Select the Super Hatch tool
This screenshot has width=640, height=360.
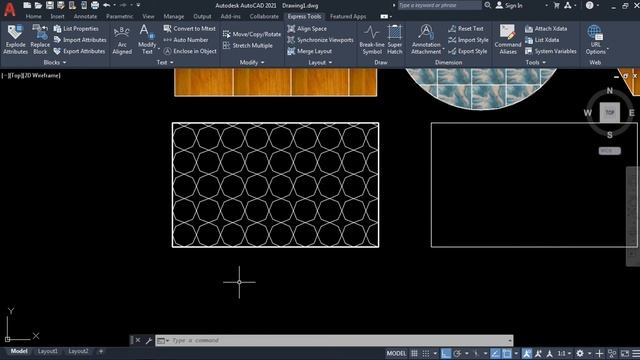[395, 40]
